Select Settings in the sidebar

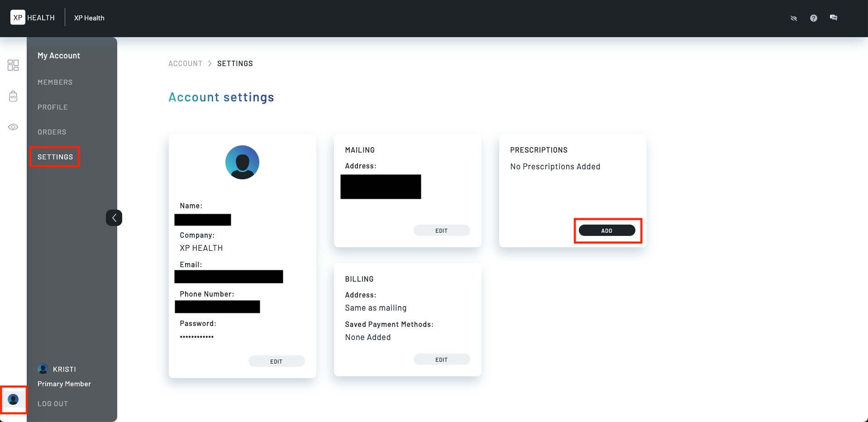click(55, 157)
